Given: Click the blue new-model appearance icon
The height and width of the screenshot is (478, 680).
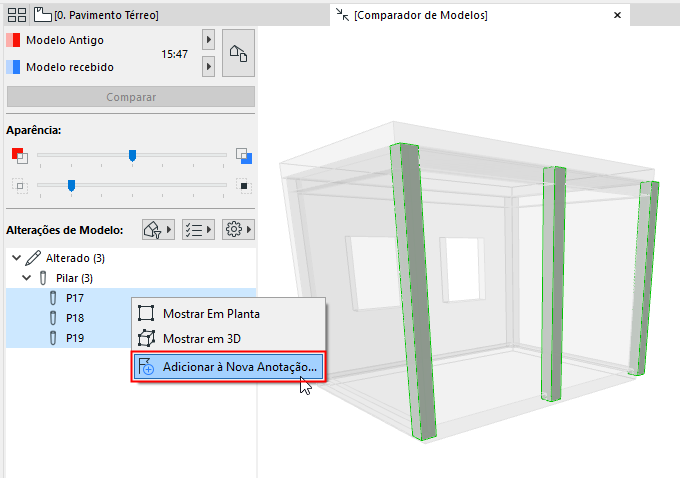Looking at the screenshot, I should 244,156.
